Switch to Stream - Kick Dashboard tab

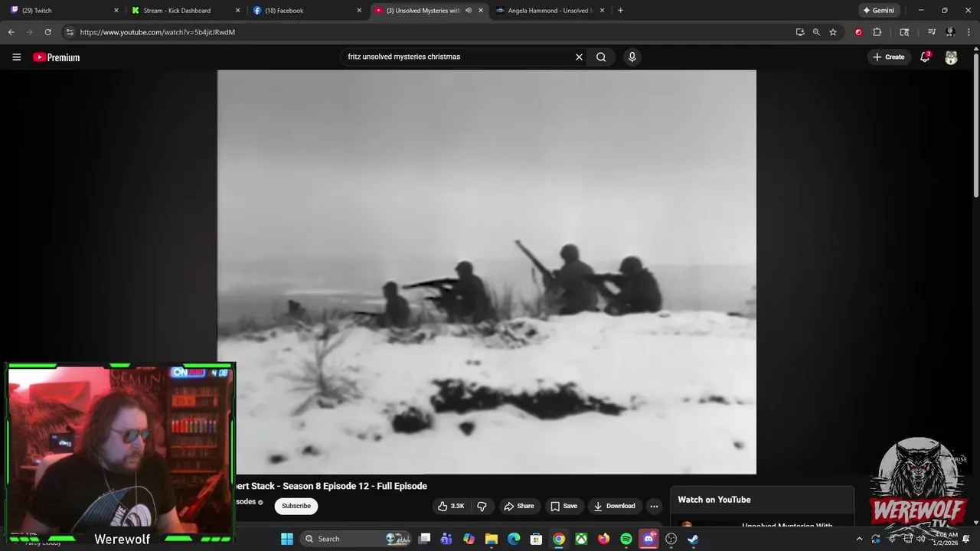[185, 11]
